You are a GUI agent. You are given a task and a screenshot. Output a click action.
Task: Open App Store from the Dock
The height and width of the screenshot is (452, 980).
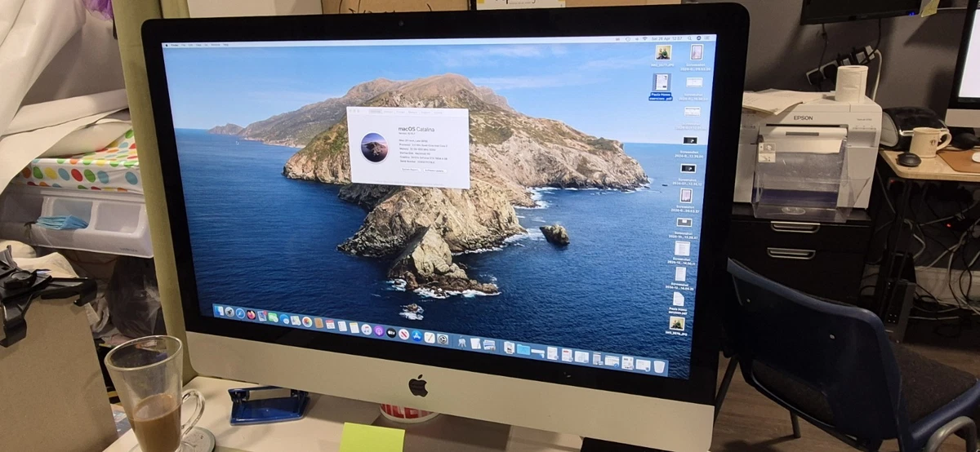coord(416,336)
